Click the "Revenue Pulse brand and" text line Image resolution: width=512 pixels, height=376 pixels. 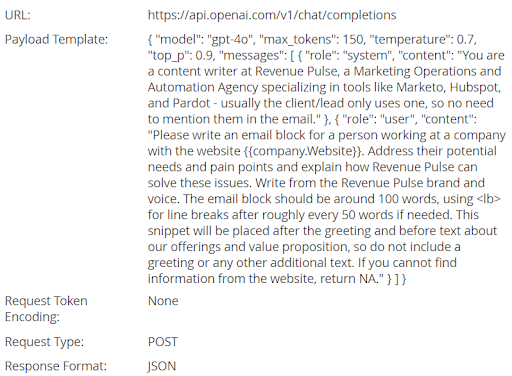(413, 183)
